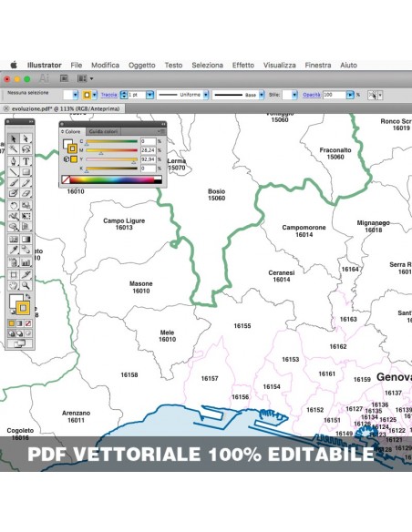The image size is (412, 532).
Task: Activate the stroke swatch in tools panel
Action: pyautogui.click(x=23, y=308)
